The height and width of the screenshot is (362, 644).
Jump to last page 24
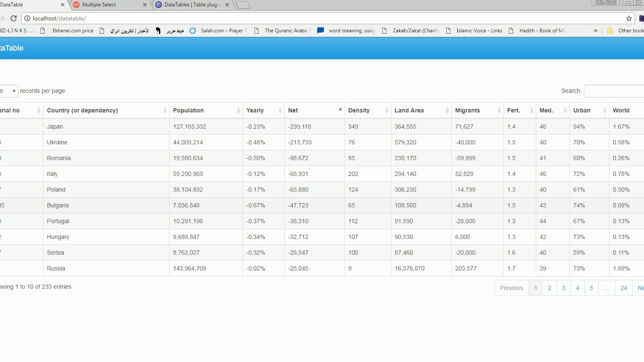[623, 288]
